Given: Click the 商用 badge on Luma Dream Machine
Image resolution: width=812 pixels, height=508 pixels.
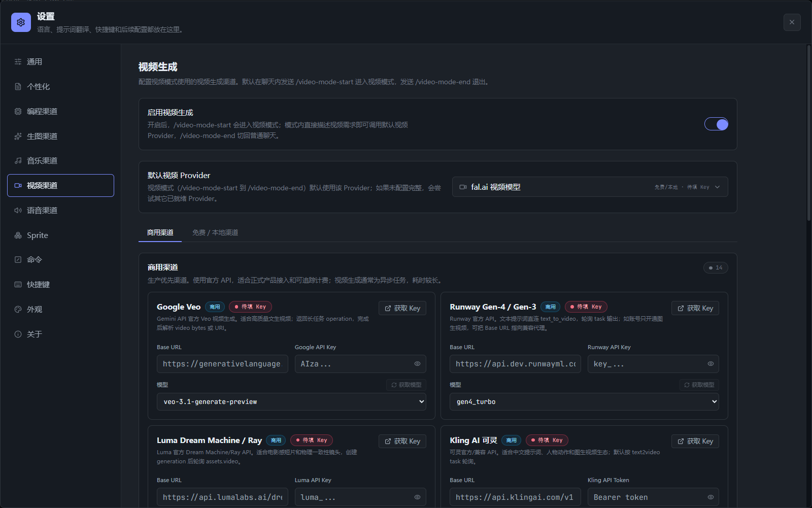Looking at the screenshot, I should (276, 441).
